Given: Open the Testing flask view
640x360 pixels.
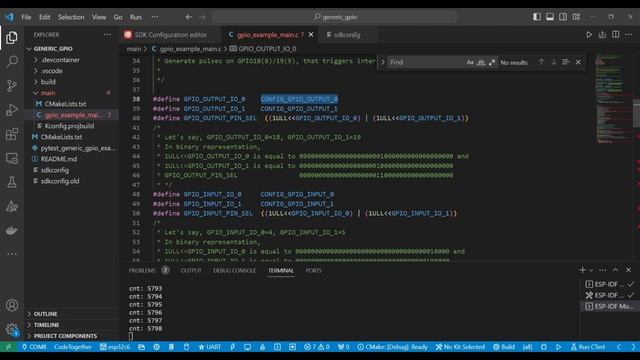Looking at the screenshot, I should (x=12, y=182).
